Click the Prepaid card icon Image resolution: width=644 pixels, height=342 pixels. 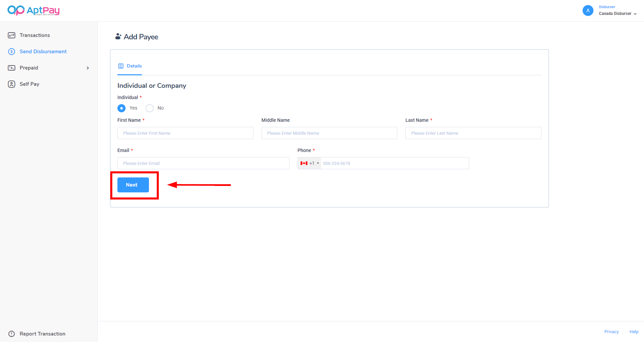point(12,68)
